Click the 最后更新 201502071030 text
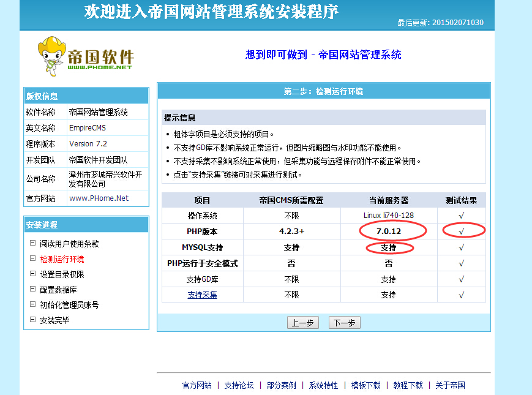The image size is (532, 395). pyautogui.click(x=440, y=23)
